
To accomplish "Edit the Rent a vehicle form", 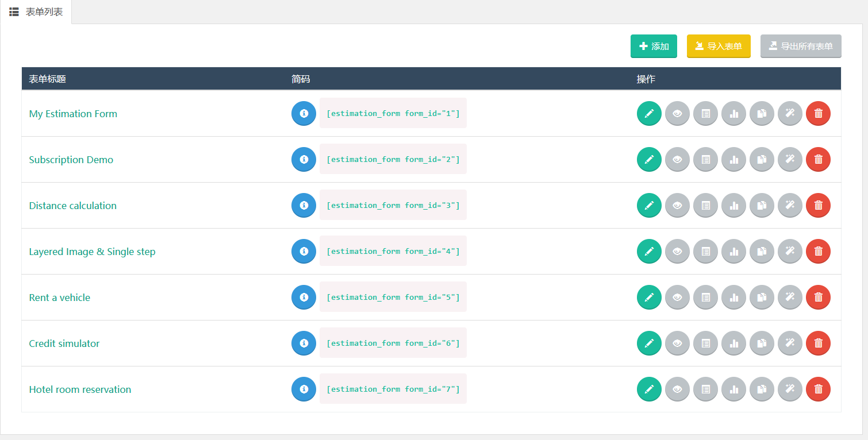I will click(650, 297).
